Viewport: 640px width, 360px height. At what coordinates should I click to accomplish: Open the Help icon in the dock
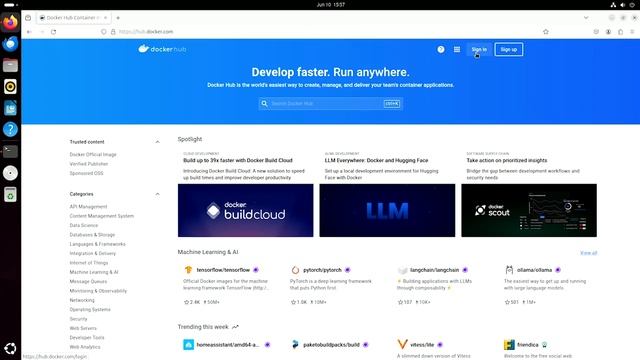10,129
